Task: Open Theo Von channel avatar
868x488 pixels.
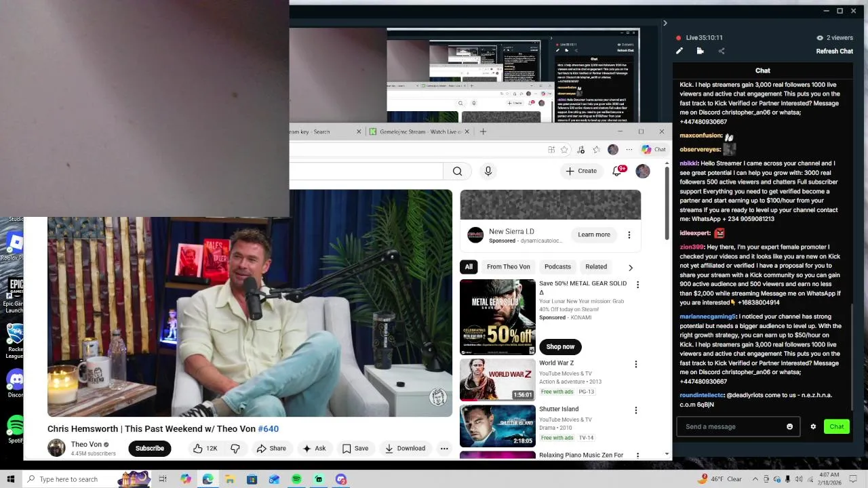Action: (x=56, y=448)
